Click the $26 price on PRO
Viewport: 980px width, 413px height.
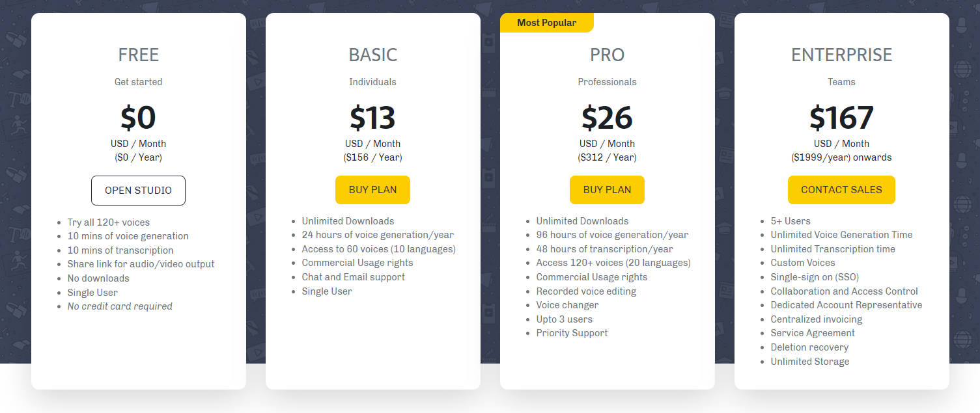tap(607, 118)
